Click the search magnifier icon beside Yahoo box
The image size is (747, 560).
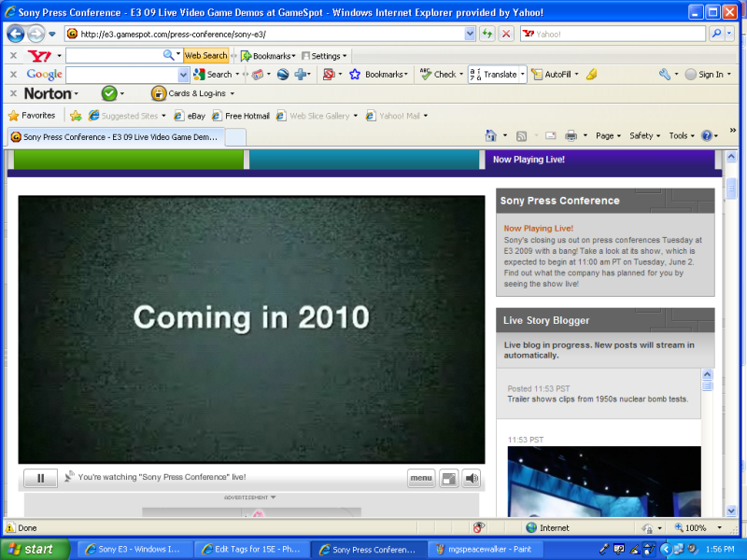click(717, 34)
